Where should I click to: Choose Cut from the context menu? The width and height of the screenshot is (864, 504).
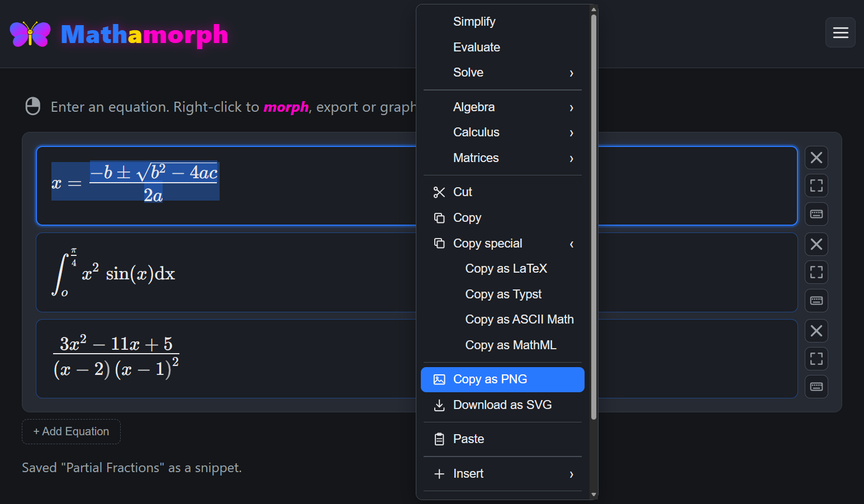pos(502,192)
